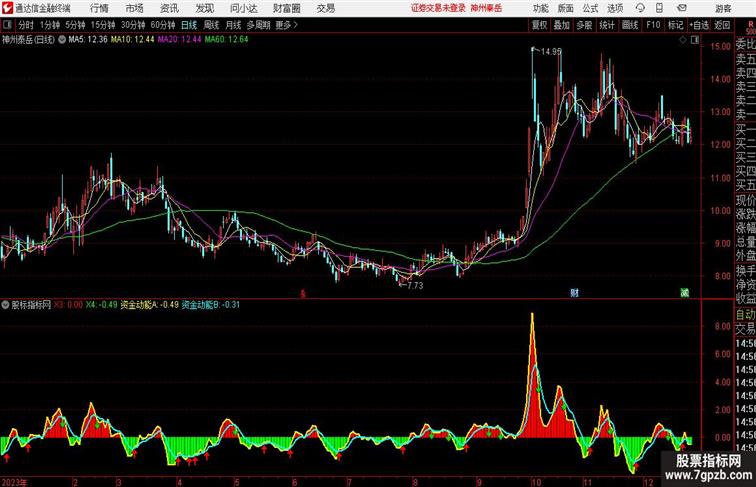Image resolution: width=756 pixels, height=487 pixels.
Task: Open the mobile phone icon in title bar
Action: [x=659, y=8]
